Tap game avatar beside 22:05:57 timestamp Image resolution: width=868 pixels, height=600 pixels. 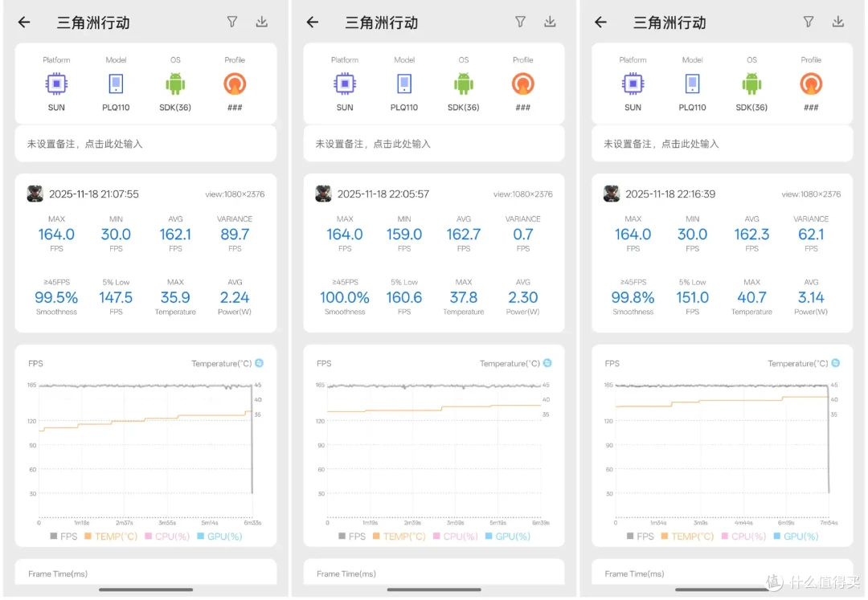pyautogui.click(x=323, y=194)
